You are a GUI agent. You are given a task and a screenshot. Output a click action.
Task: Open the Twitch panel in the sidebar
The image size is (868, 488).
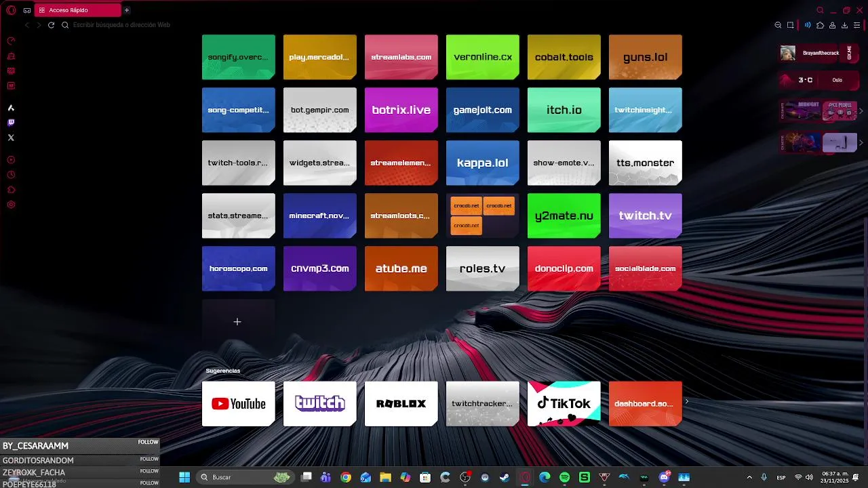pyautogui.click(x=11, y=123)
